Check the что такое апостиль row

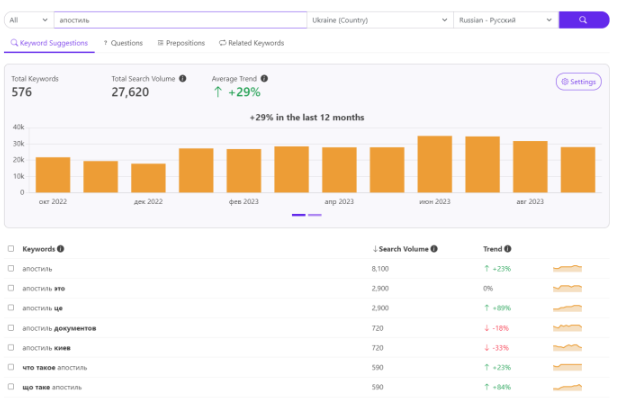[11, 367]
